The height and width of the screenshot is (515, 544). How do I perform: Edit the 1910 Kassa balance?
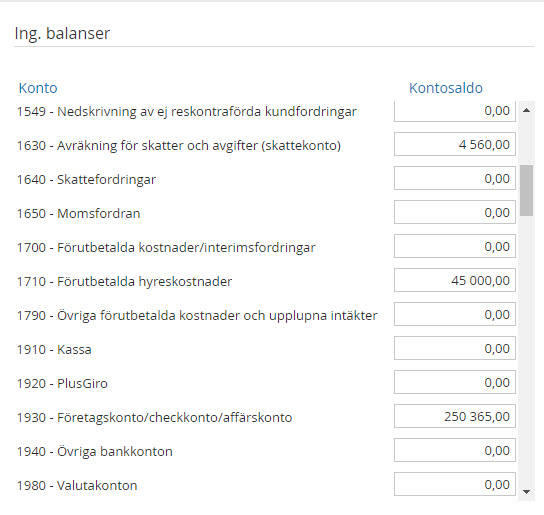pyautogui.click(x=455, y=348)
